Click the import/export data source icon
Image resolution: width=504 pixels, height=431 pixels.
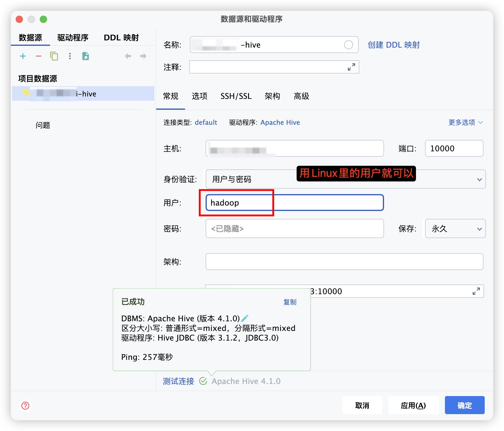86,56
